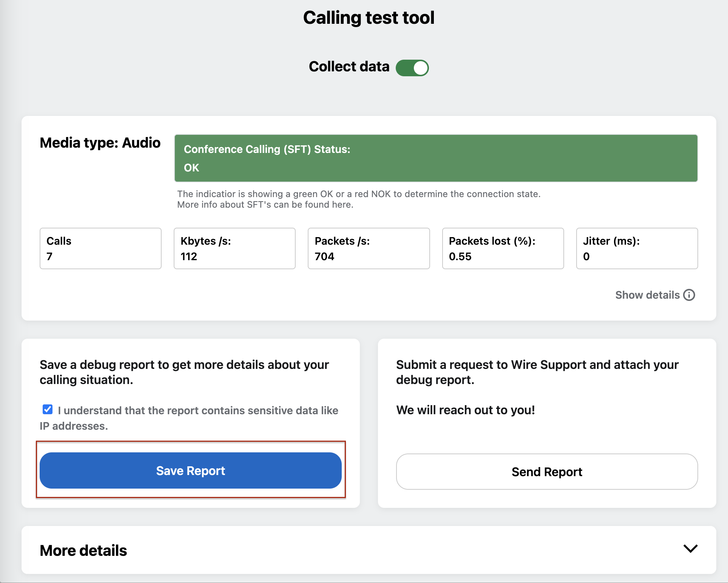Click the green SFT Status OK banner
The height and width of the screenshot is (583, 728).
pos(436,158)
